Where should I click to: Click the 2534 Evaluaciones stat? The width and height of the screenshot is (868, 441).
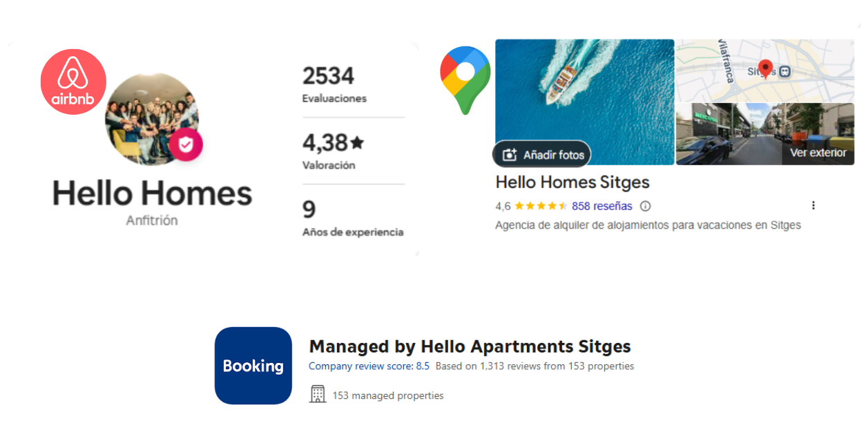click(x=334, y=84)
